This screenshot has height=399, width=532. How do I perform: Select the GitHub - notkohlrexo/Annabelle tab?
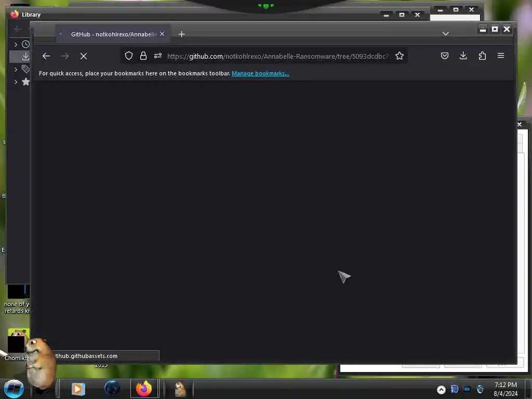pyautogui.click(x=113, y=34)
